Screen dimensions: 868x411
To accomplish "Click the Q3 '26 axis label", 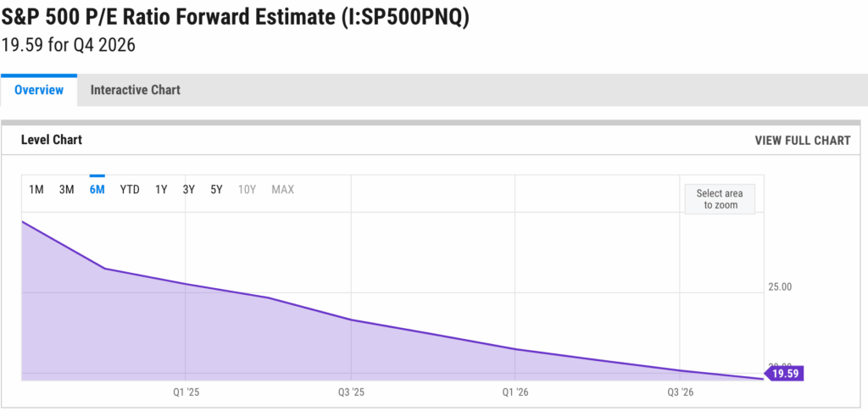I will (681, 392).
